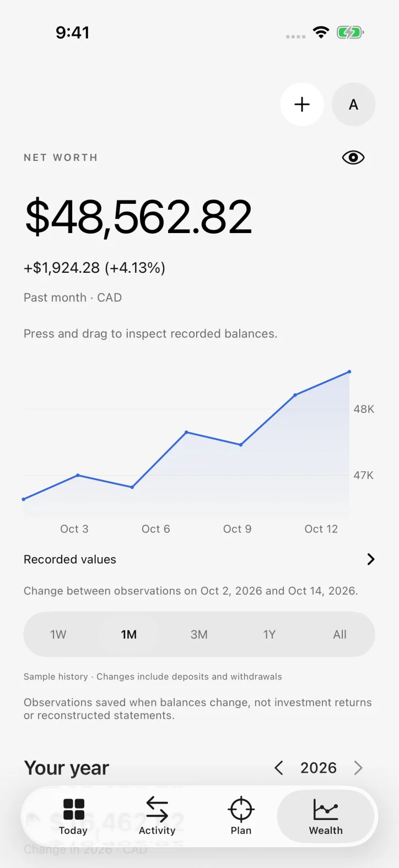Click the Past month · CAD text
This screenshot has height=868, width=399.
(73, 298)
